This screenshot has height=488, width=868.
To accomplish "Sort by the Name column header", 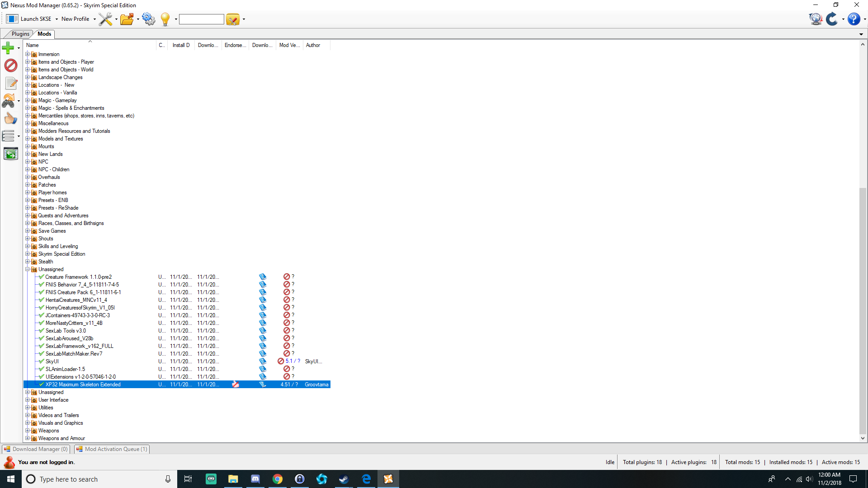I will click(x=90, y=45).
